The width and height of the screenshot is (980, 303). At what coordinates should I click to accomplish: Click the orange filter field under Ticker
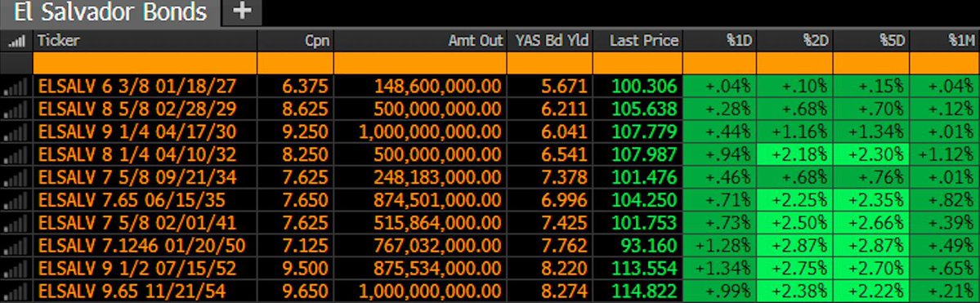coord(145,63)
